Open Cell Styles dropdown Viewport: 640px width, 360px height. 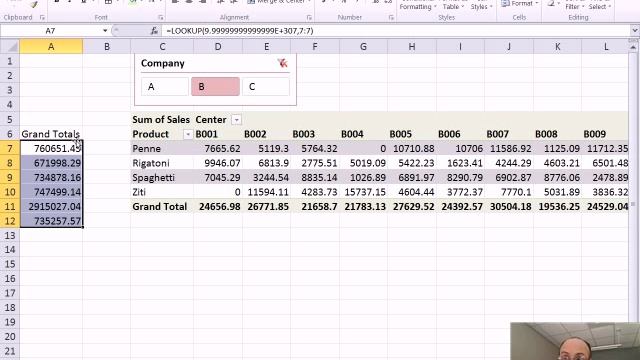(481, 6)
